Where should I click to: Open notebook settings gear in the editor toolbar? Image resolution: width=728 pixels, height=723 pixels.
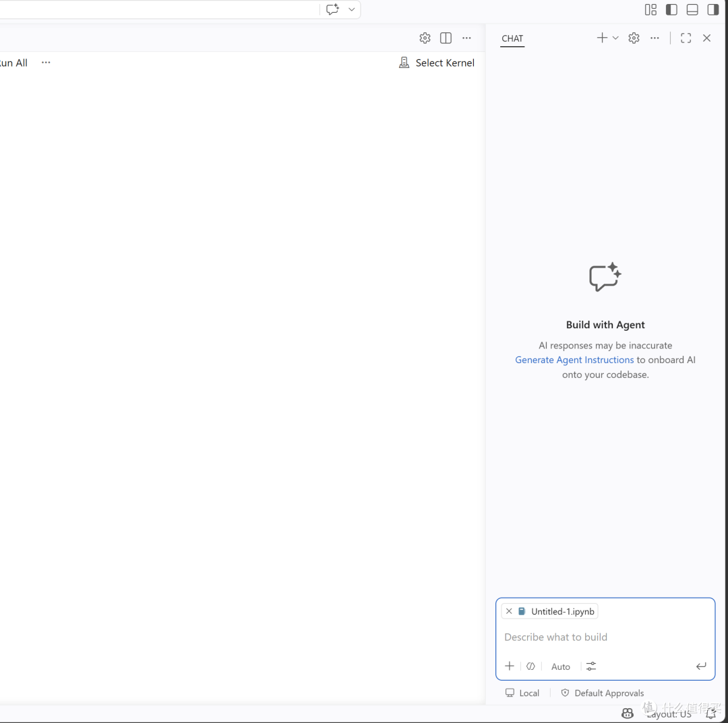point(425,38)
